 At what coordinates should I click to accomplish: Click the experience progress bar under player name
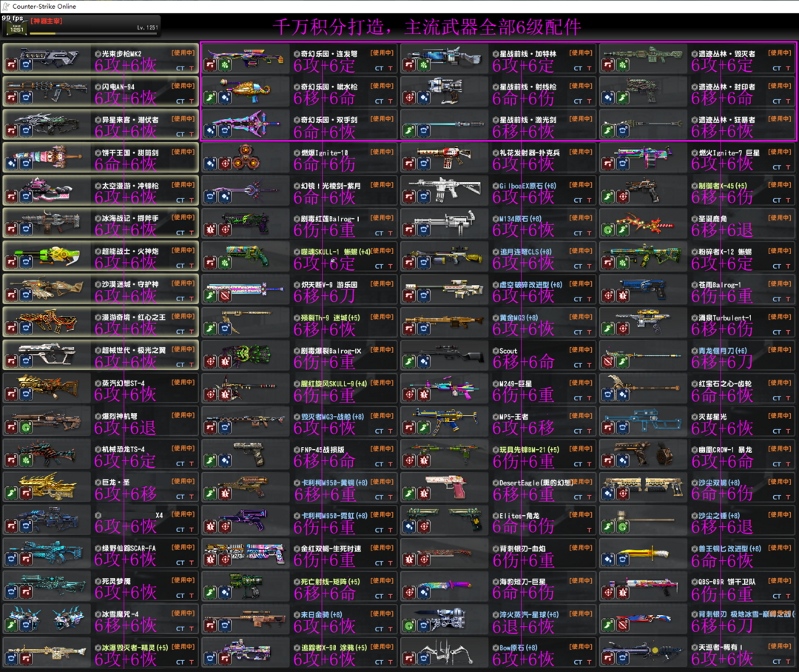coord(92,33)
